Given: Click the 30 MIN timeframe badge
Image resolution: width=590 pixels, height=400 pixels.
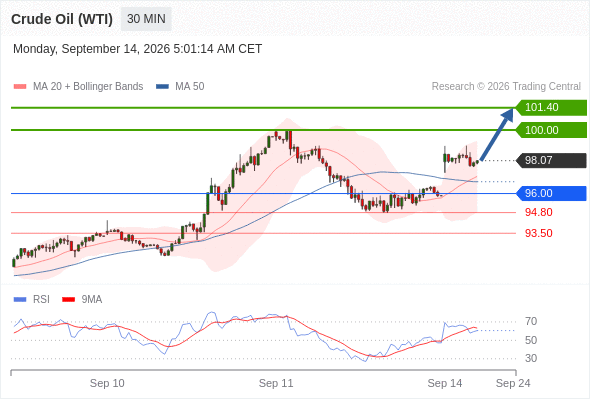Looking at the screenshot, I should pos(146,19).
